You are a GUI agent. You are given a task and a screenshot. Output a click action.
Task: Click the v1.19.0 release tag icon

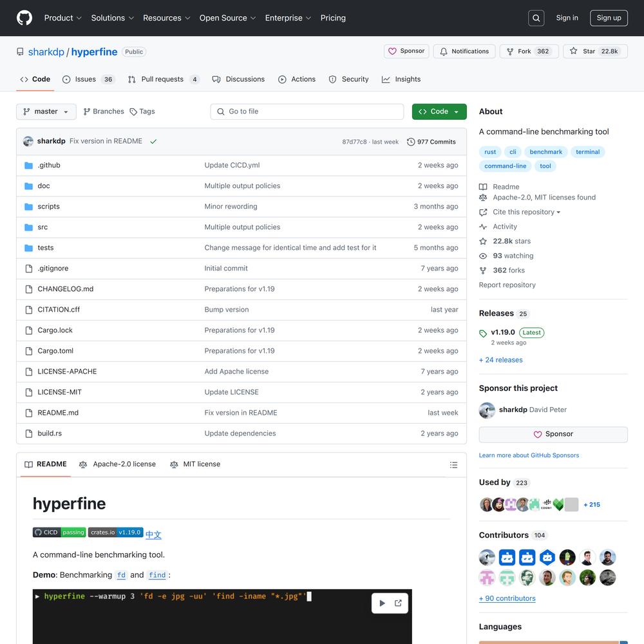pyautogui.click(x=483, y=334)
